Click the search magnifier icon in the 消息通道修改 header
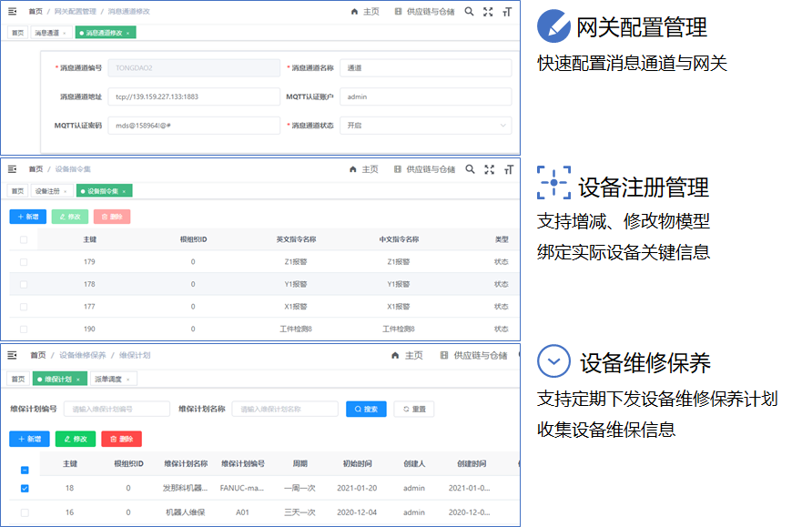812x527 pixels. pos(470,12)
